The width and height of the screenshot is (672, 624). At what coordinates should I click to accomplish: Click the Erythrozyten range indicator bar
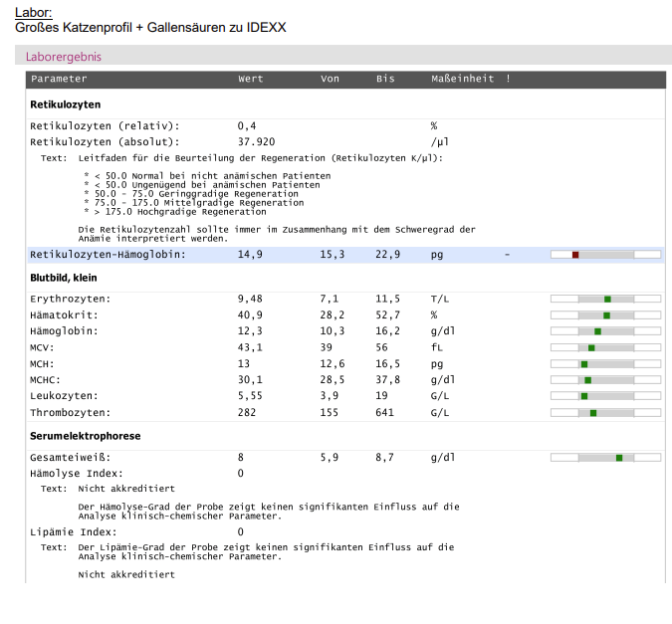click(605, 299)
